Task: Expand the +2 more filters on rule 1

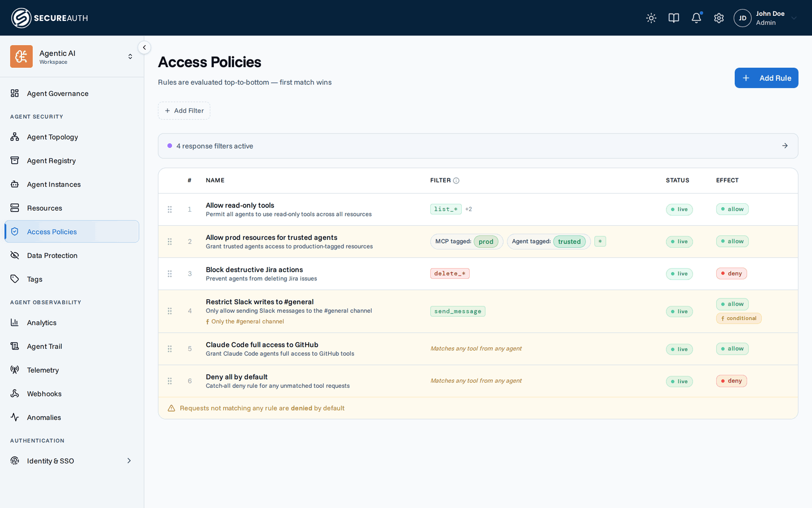Action: 469,209
